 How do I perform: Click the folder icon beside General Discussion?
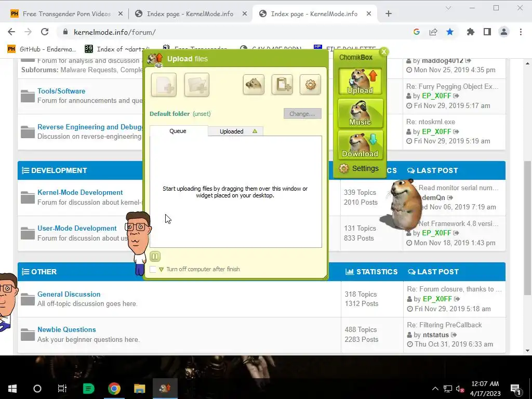28,299
